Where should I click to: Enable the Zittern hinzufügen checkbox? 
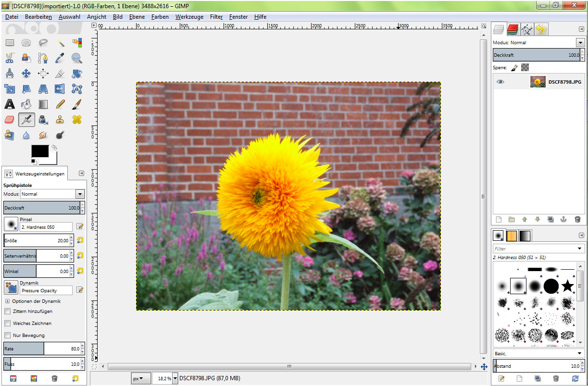[8, 311]
